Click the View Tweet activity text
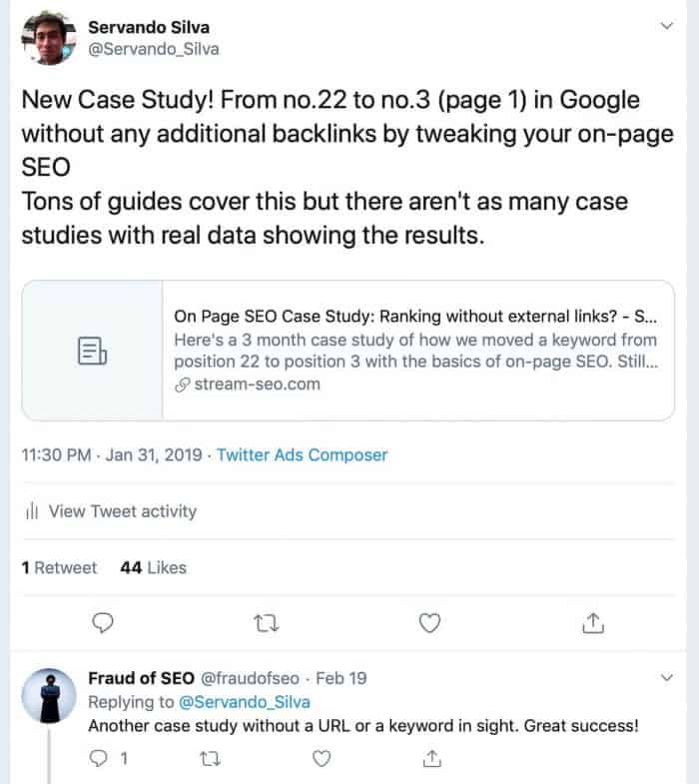 click(123, 511)
